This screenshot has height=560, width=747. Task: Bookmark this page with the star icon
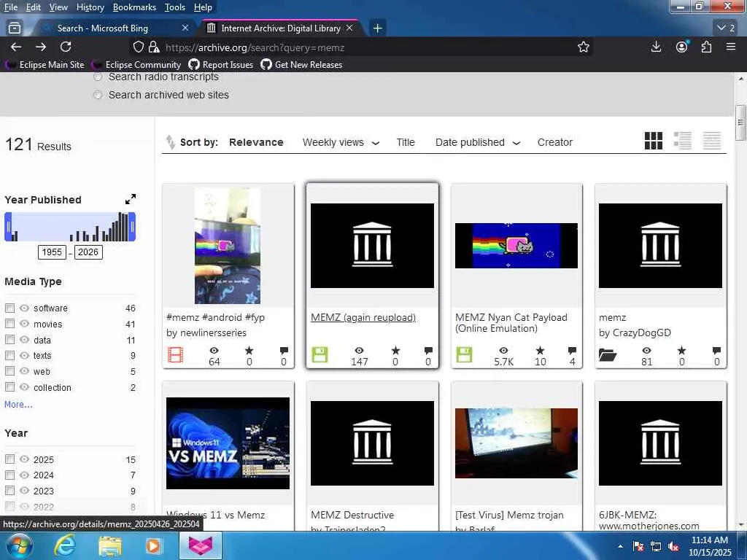tap(583, 47)
